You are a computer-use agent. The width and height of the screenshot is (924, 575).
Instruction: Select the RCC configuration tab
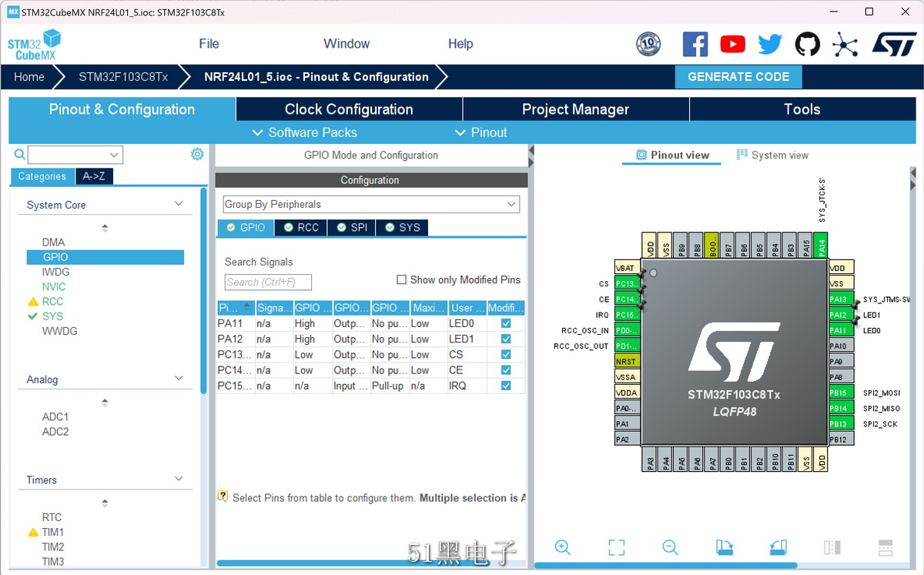tap(300, 227)
